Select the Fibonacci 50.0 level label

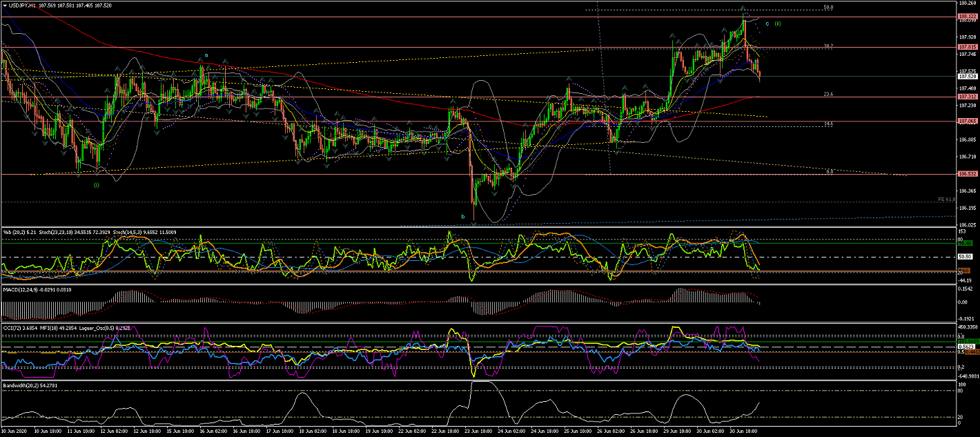tap(828, 8)
